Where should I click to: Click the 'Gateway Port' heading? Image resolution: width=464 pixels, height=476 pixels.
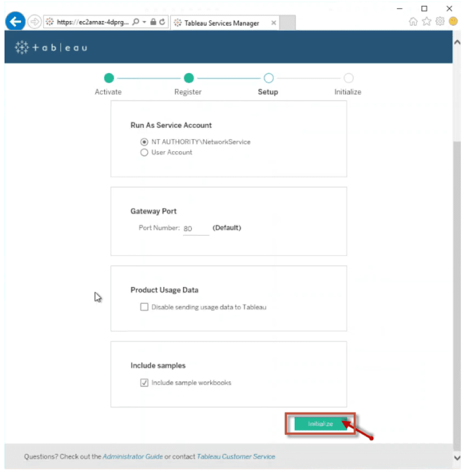tap(153, 211)
